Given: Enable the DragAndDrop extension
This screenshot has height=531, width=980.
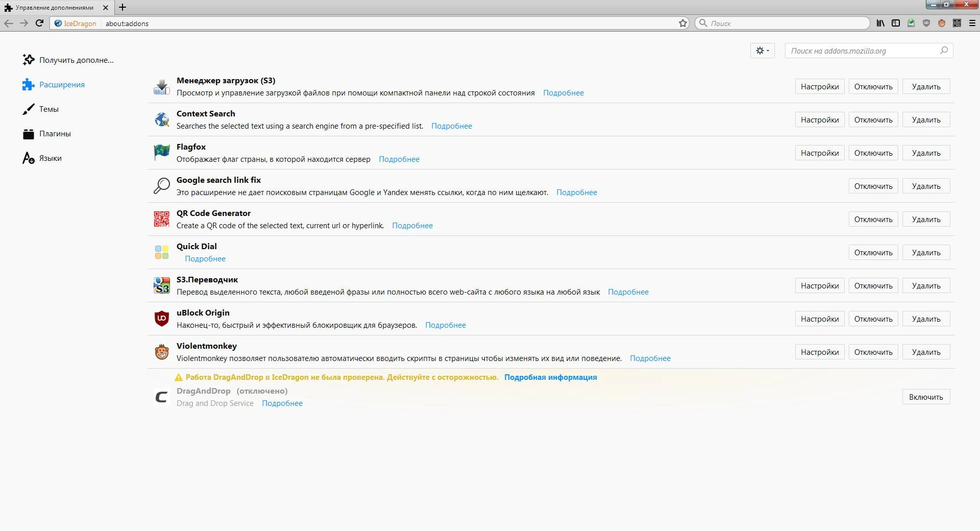Looking at the screenshot, I should [926, 397].
